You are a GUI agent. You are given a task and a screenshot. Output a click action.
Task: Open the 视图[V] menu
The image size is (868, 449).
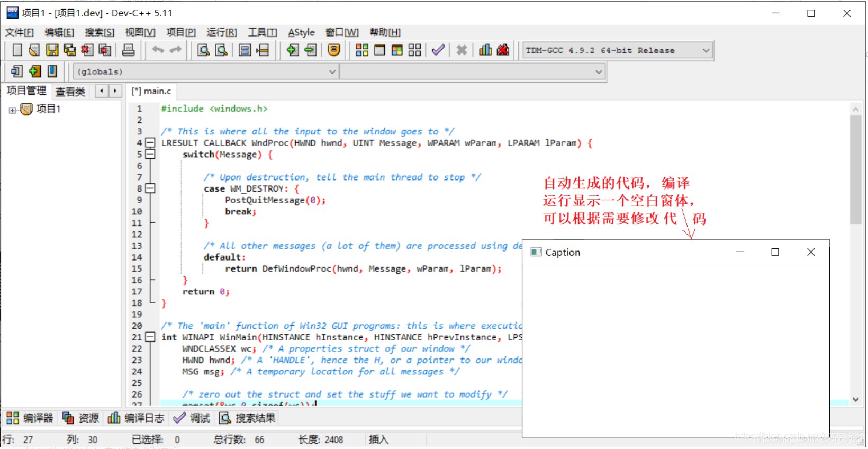tap(140, 32)
